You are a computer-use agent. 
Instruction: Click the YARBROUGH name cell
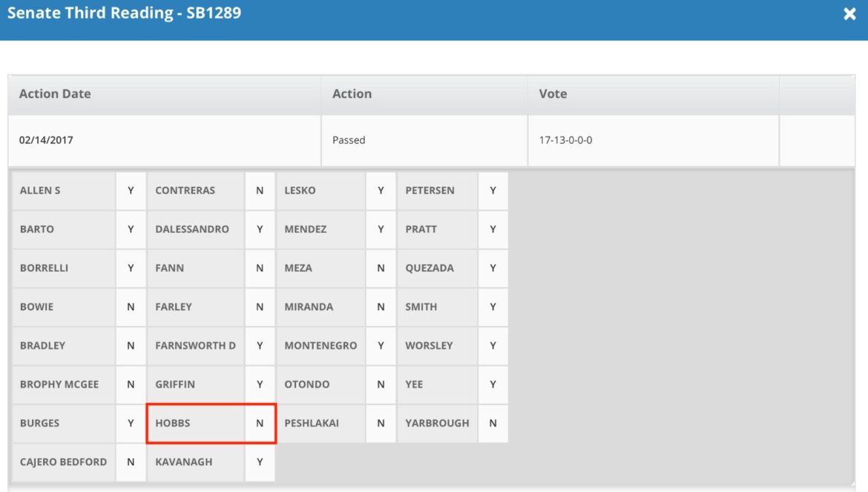click(437, 424)
